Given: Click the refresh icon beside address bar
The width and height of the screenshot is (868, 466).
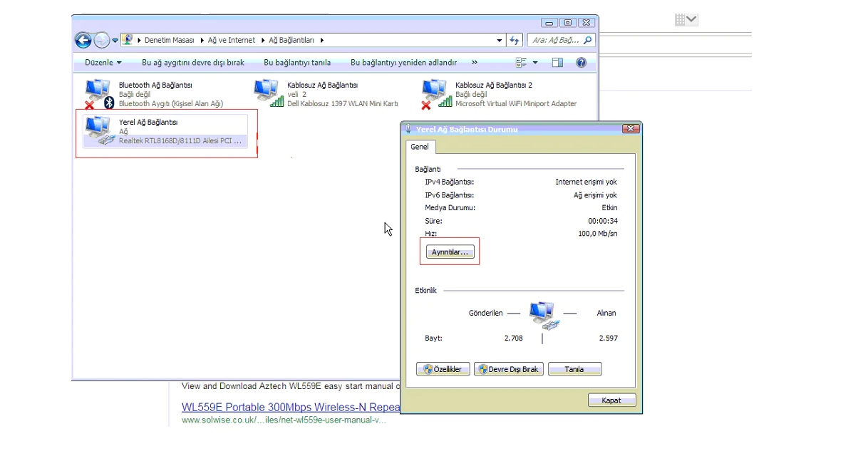Looking at the screenshot, I should coord(515,41).
